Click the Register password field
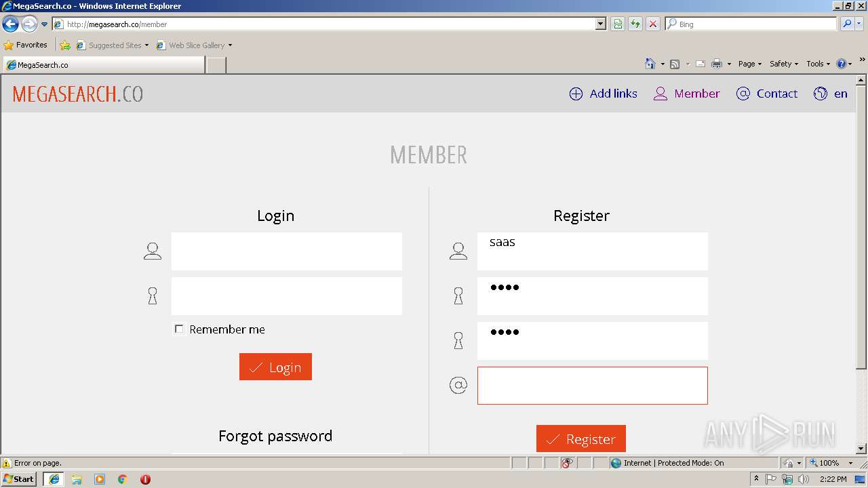Screen dimensions: 868x488 592,296
